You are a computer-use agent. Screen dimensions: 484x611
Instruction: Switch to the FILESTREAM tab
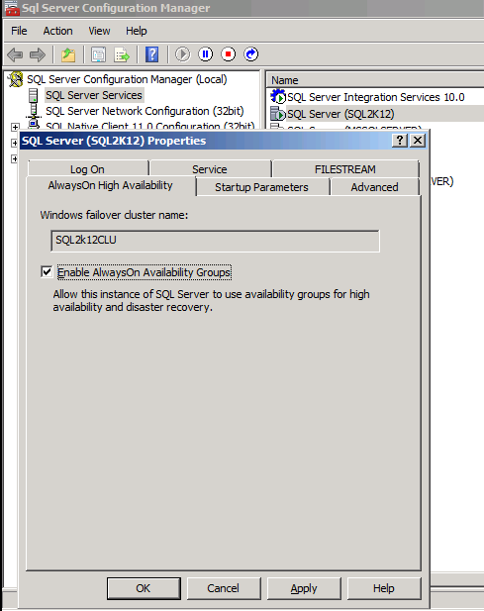(345, 169)
